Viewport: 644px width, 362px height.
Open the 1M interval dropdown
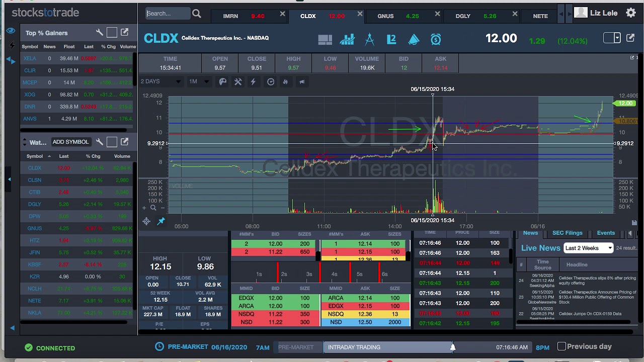point(198,81)
